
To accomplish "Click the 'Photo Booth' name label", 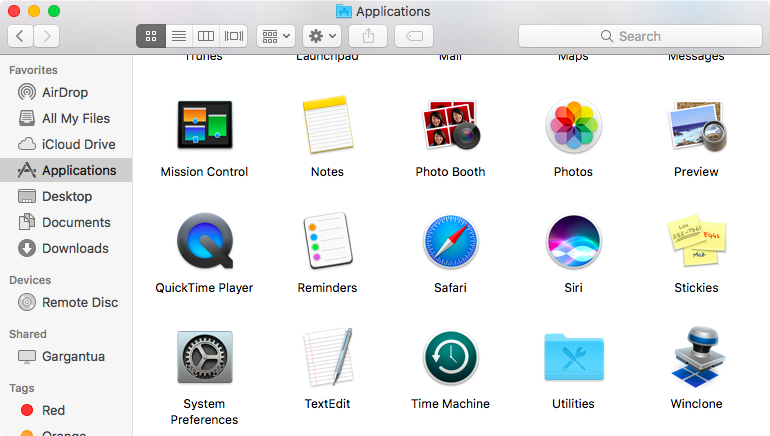I will pos(450,172).
